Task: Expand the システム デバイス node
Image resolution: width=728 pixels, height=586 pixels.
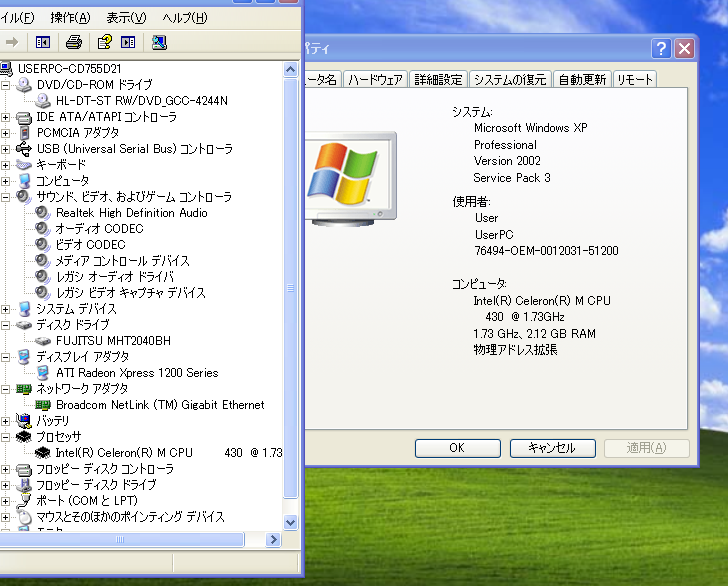Action: [5, 309]
